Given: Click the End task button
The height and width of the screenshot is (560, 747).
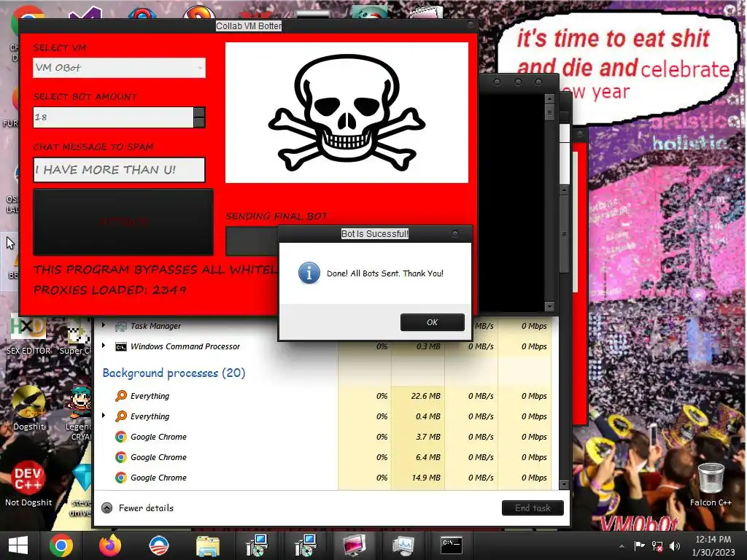Looking at the screenshot, I should [x=533, y=508].
